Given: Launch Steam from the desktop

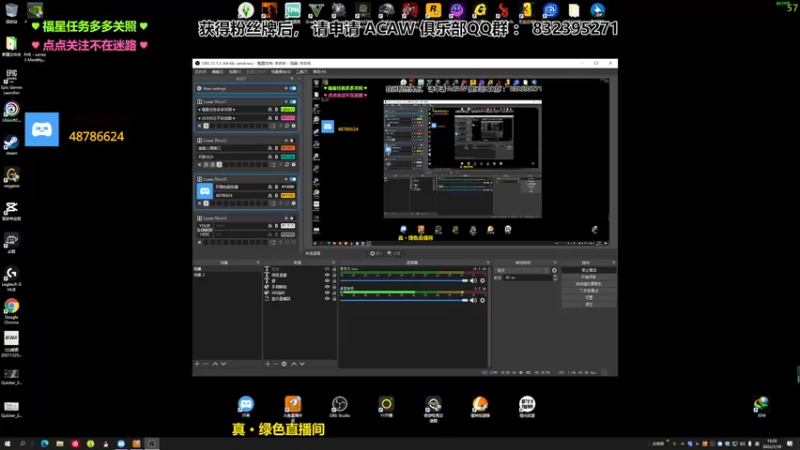Looking at the screenshot, I should pyautogui.click(x=11, y=145).
